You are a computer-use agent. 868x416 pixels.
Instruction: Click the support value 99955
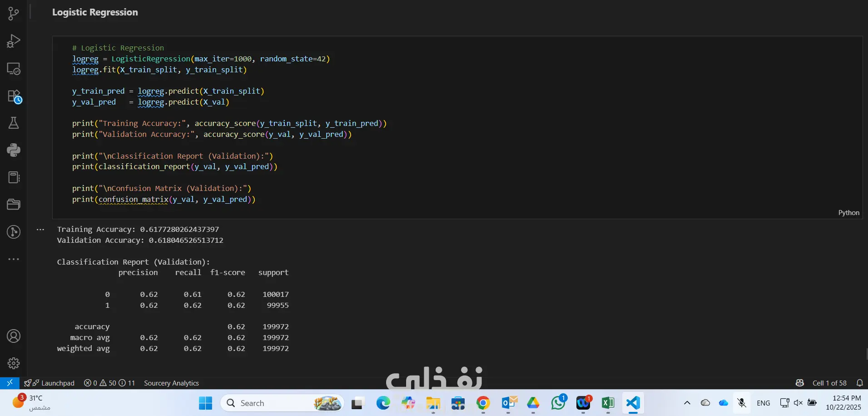click(x=278, y=306)
